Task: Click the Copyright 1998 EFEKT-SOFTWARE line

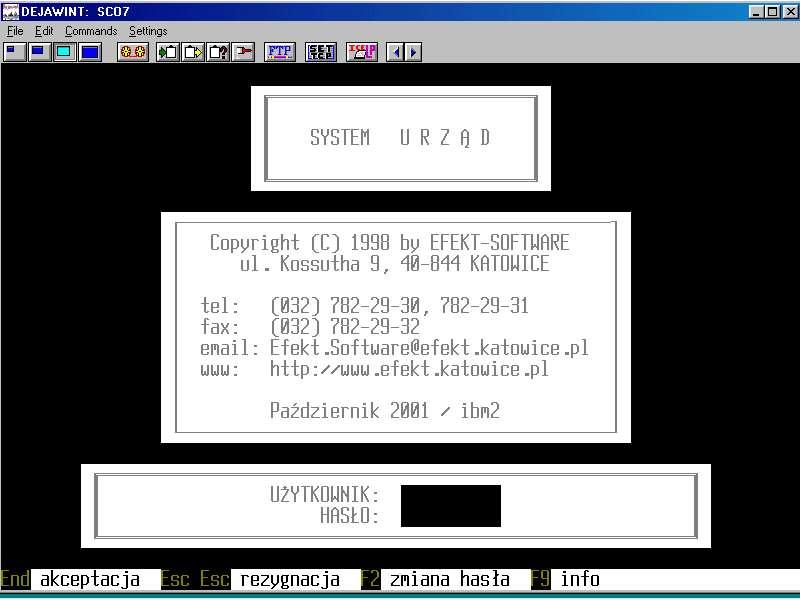Action: point(390,243)
